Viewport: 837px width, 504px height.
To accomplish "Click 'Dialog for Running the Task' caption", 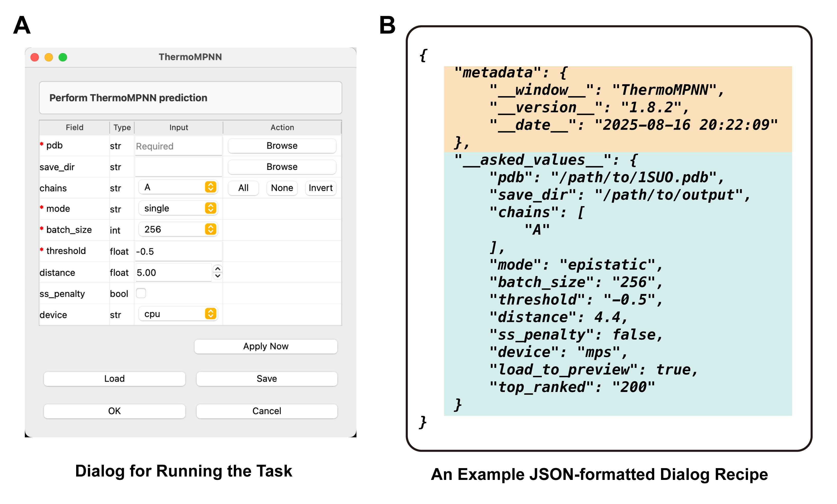I will 183,471.
